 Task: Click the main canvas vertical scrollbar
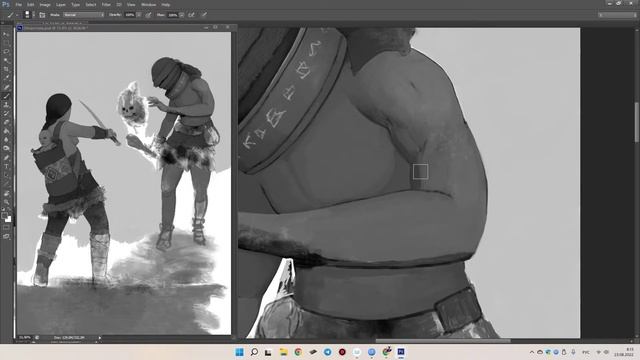point(636,122)
